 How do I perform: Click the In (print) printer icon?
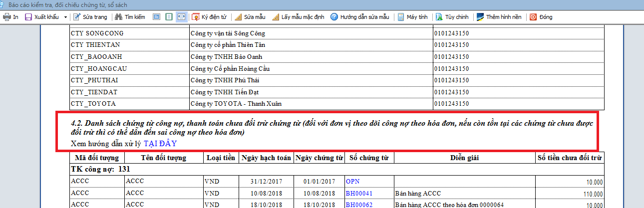pyautogui.click(x=7, y=17)
